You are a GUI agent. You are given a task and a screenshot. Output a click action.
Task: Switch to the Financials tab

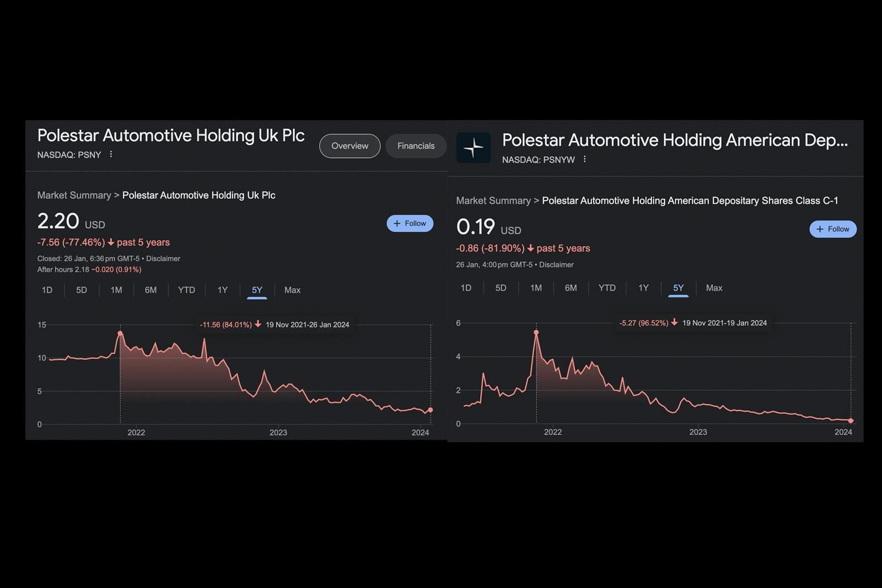coord(416,146)
